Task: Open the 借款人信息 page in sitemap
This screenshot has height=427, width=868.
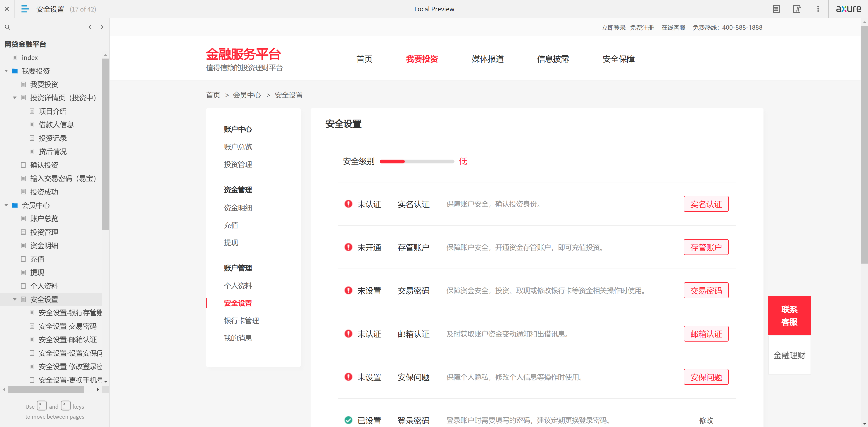Action: pos(56,125)
